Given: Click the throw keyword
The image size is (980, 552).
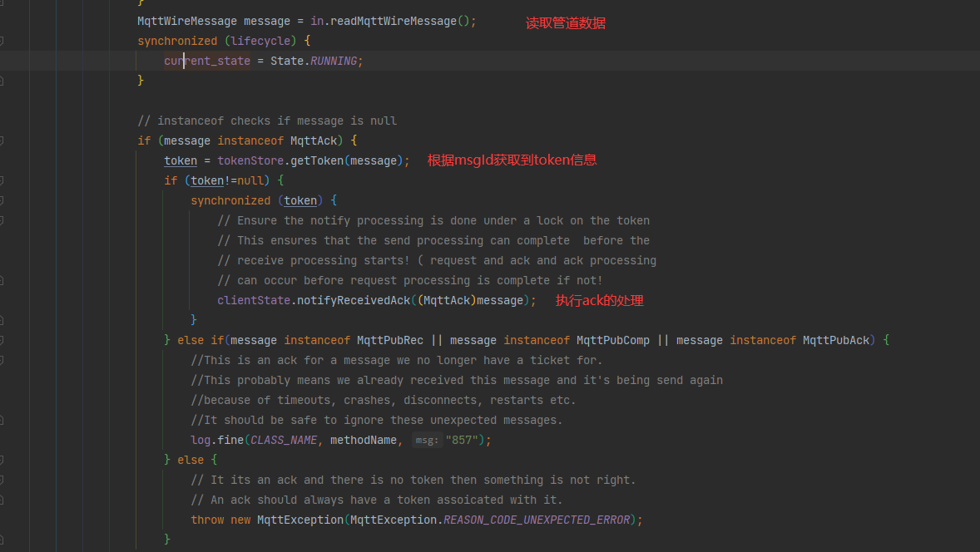Looking at the screenshot, I should [x=207, y=520].
